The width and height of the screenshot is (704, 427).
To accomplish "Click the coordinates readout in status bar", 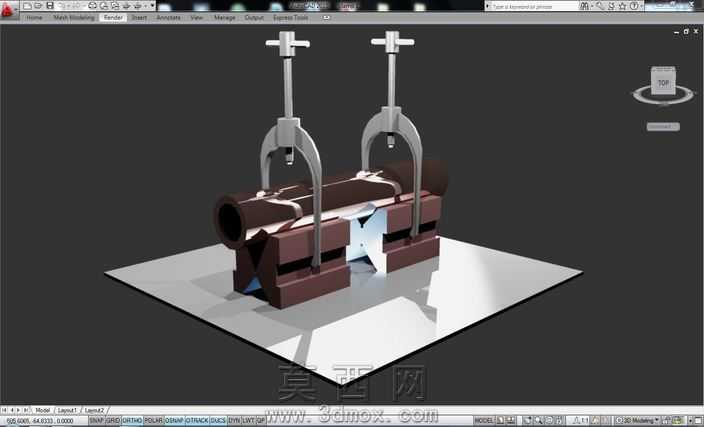I will [x=40, y=421].
